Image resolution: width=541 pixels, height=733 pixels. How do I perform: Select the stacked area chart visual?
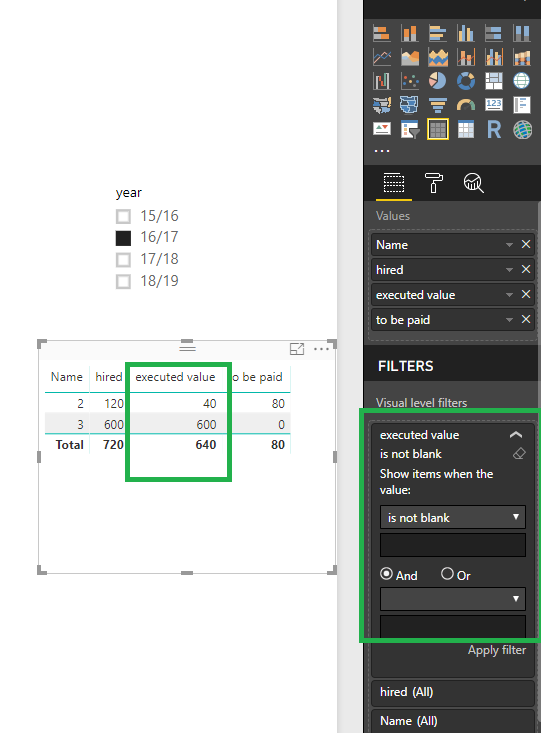click(438, 57)
